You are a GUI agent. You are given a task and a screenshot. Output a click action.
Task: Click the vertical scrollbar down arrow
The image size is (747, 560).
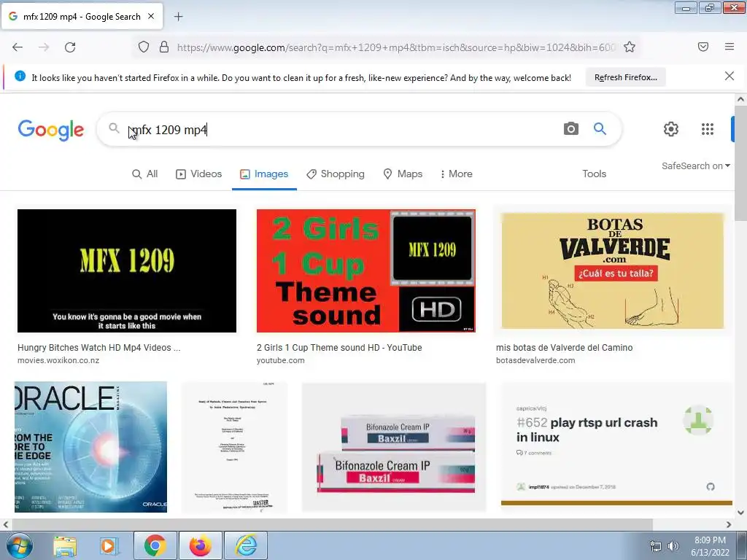point(740,513)
